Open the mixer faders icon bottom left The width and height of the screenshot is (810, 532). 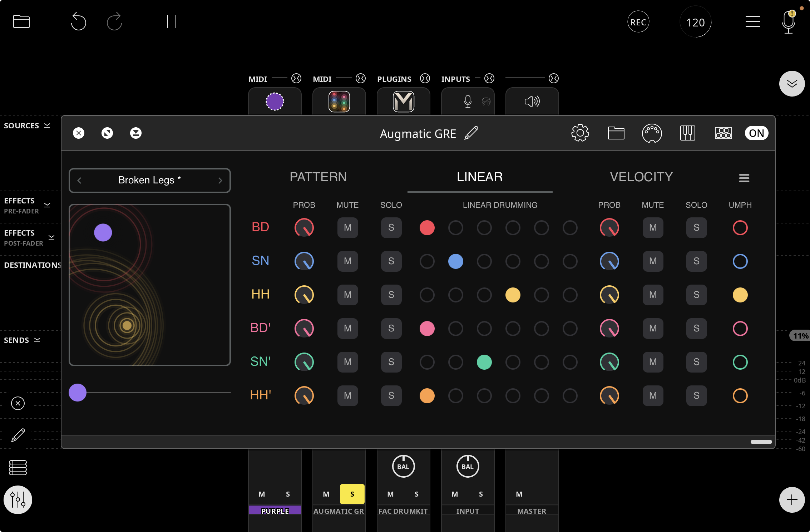[x=18, y=499]
